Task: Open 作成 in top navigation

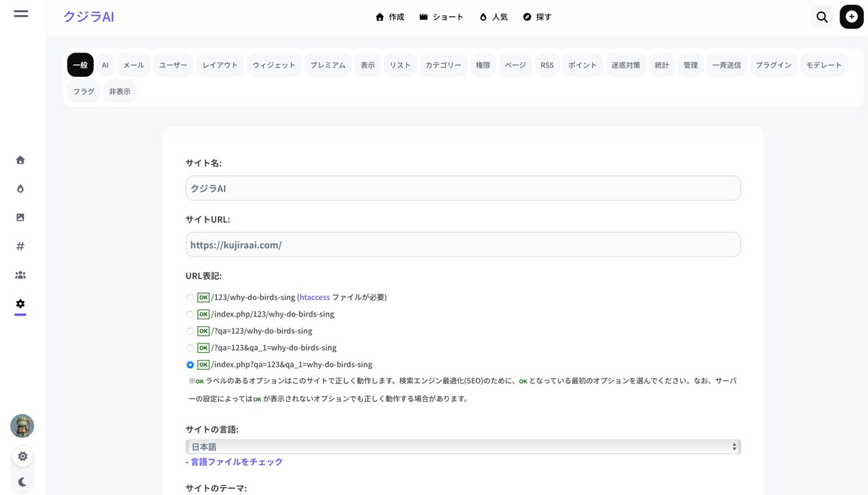Action: pos(390,17)
